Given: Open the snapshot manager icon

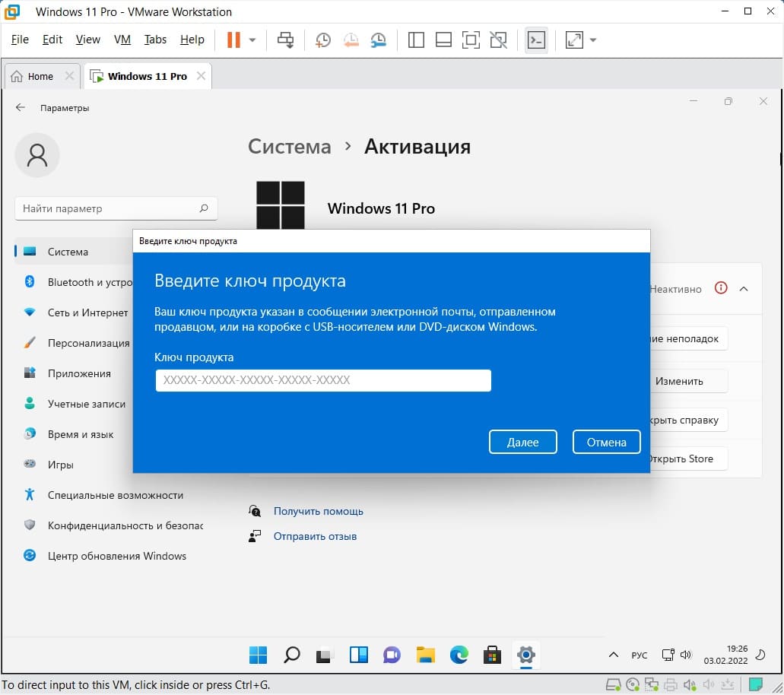Looking at the screenshot, I should tap(379, 40).
